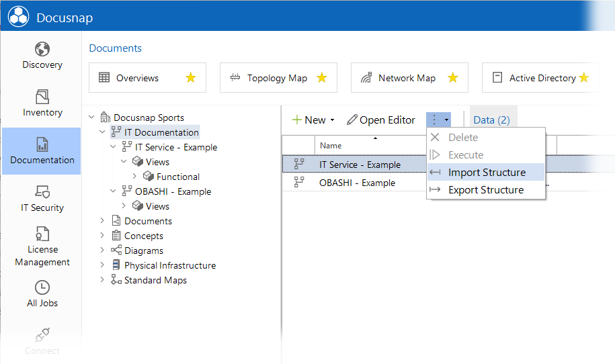Click the Concepts clipboard icon
The height and width of the screenshot is (364, 615).
tap(116, 236)
